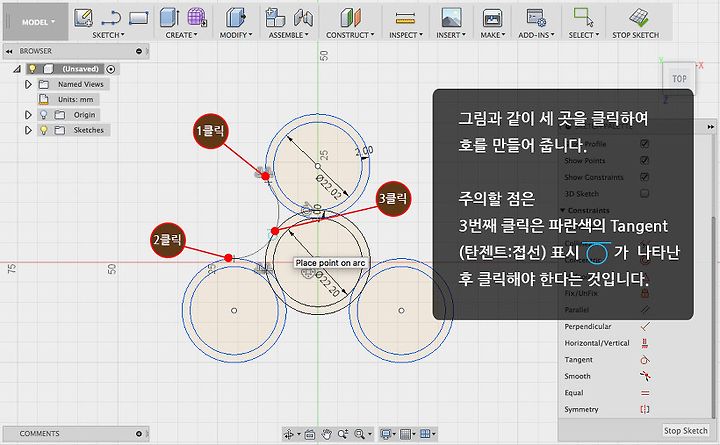Click the Insert image icon
720x445 pixels.
[451, 18]
